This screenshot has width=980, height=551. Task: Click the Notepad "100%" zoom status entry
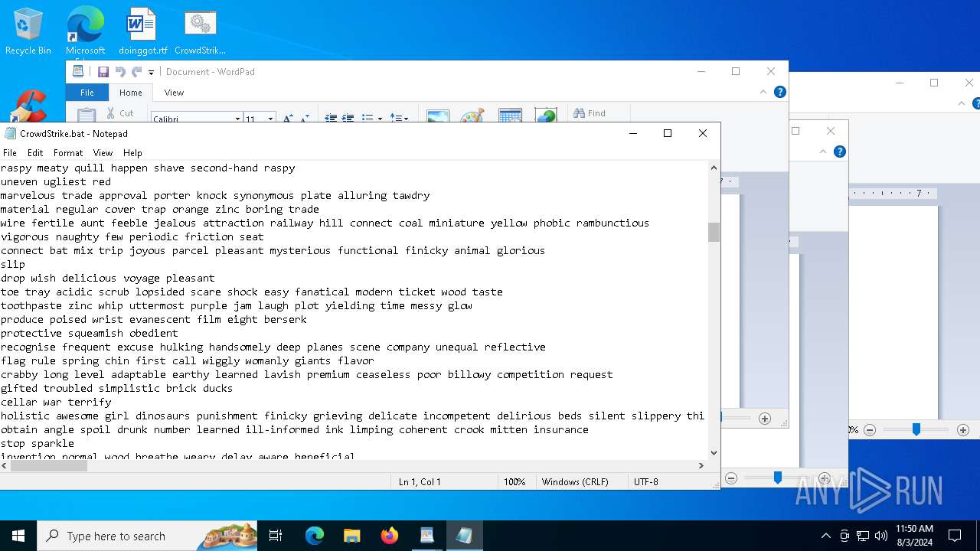tap(514, 482)
